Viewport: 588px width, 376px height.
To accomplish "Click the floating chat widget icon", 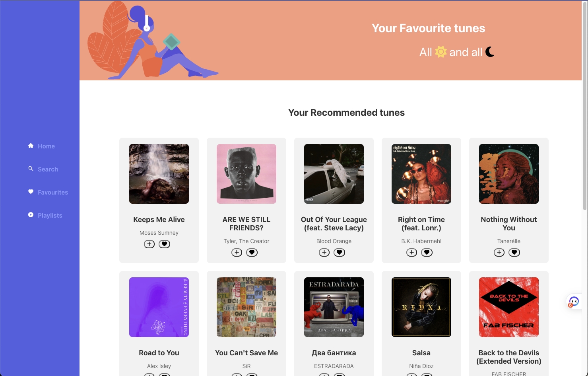I will [x=574, y=302].
